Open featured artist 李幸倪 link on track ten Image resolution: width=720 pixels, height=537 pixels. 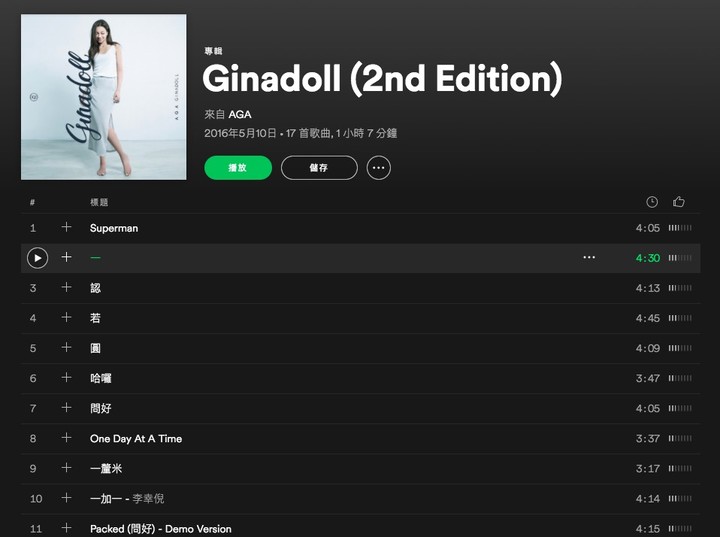pos(148,498)
